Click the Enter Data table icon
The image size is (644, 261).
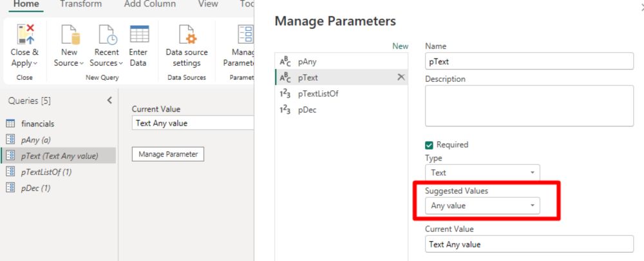pyautogui.click(x=138, y=35)
